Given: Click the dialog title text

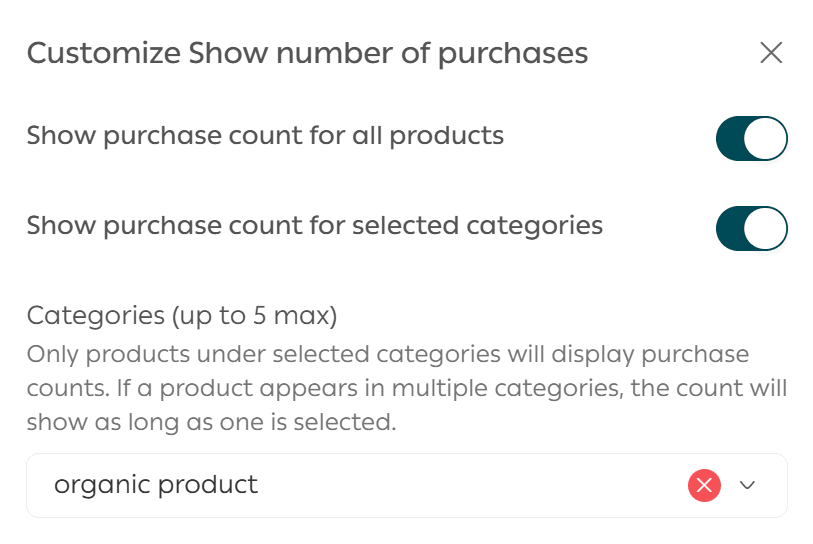Looking at the screenshot, I should pyautogui.click(x=307, y=53).
